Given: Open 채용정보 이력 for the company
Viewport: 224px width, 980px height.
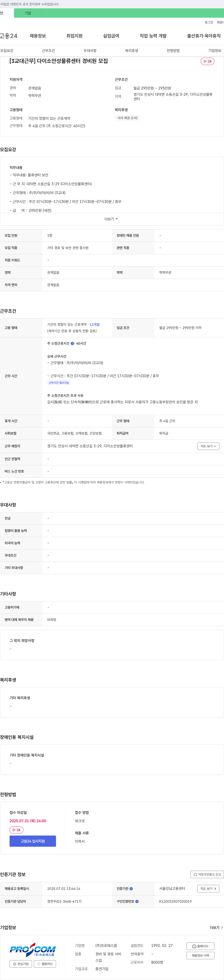Looking at the screenshot, I should [x=200, y=955].
